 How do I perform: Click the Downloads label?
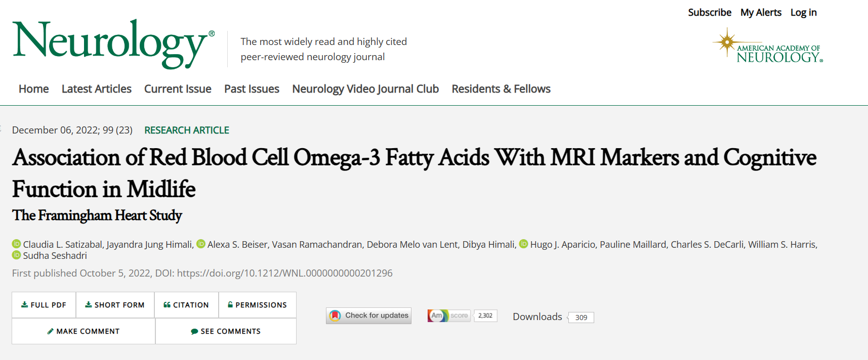click(x=538, y=317)
